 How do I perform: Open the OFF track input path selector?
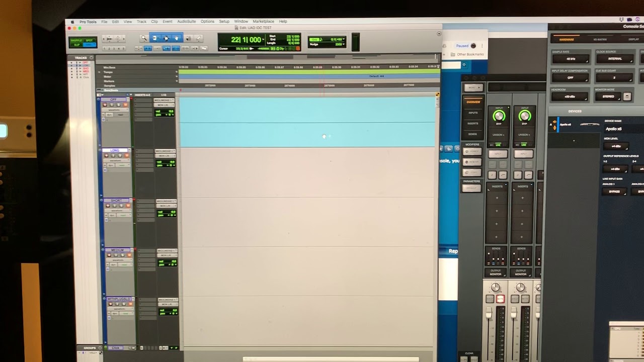click(x=165, y=101)
